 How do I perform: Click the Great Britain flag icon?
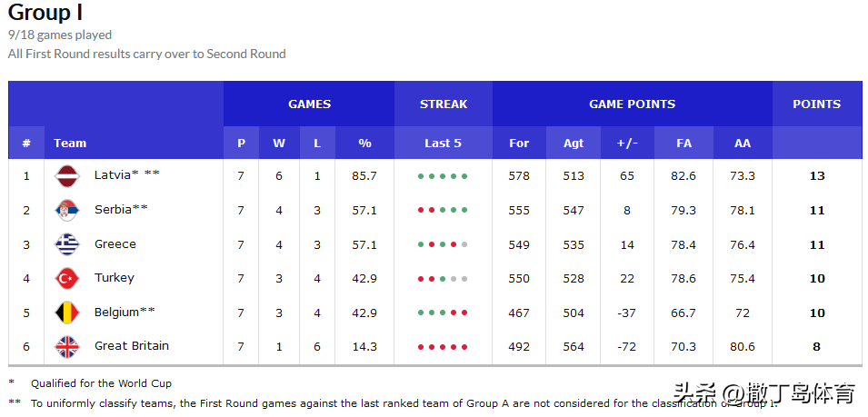[x=68, y=346]
